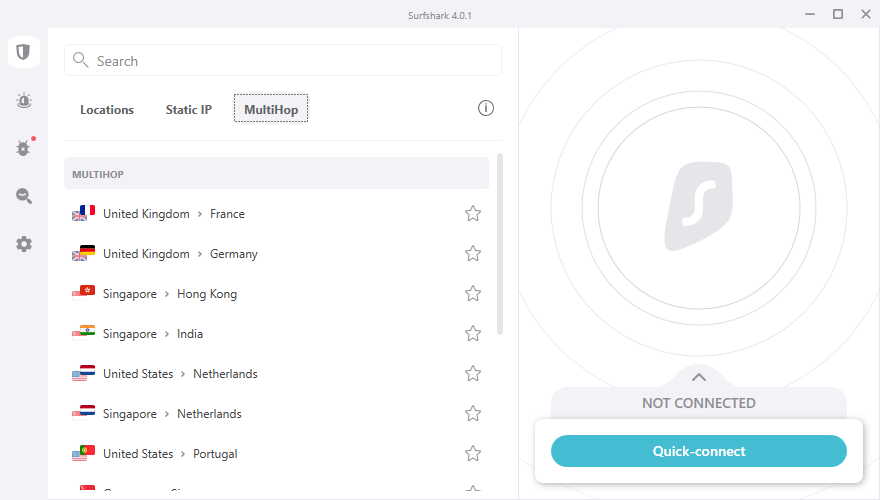Select the Singapore to India route

coord(153,334)
